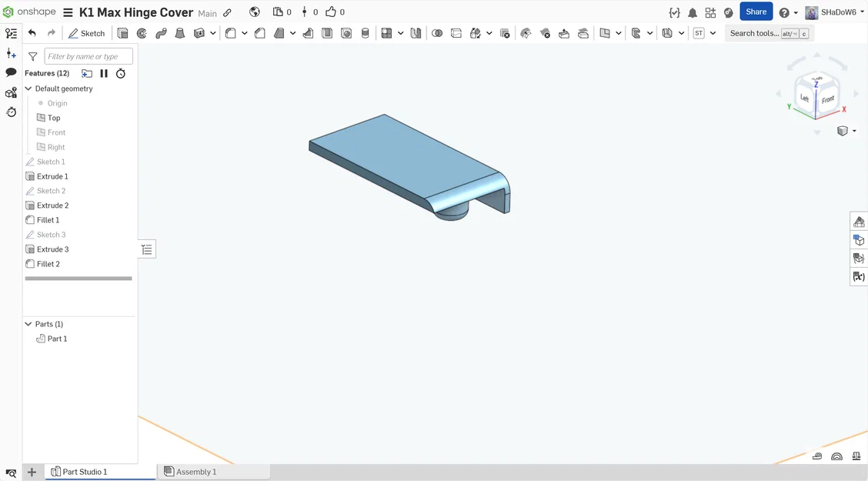Click the Undo arrow in toolbar
Image resolution: width=868 pixels, height=481 pixels.
point(32,33)
